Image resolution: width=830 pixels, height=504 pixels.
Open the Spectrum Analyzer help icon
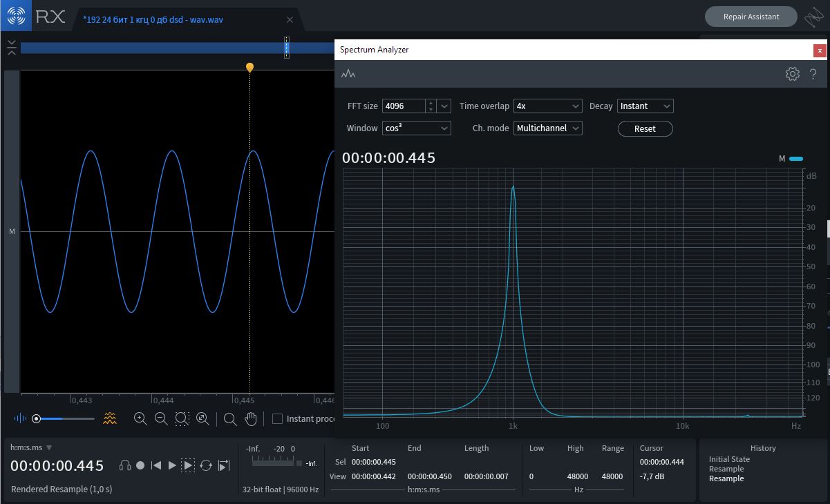coord(813,74)
